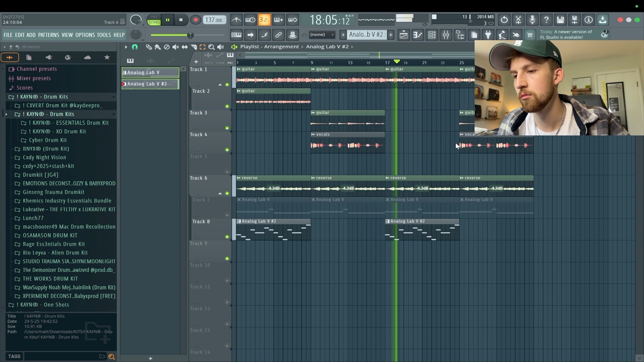644x362 pixels.
Task: Collapse Track 6 group triangle
Action: tap(220, 193)
